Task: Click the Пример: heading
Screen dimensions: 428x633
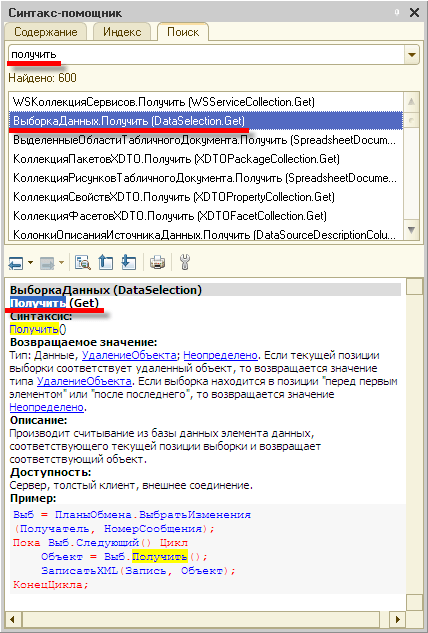Action: (x=33, y=498)
